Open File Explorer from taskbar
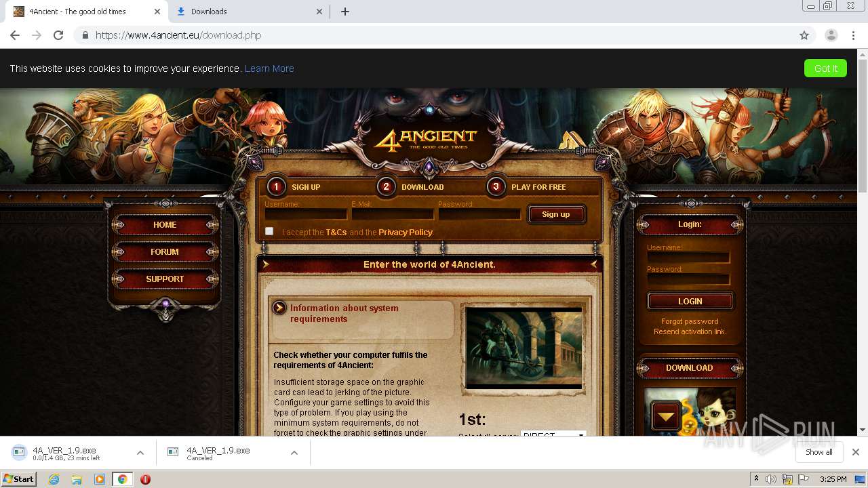This screenshot has height=488, width=868. [77, 479]
